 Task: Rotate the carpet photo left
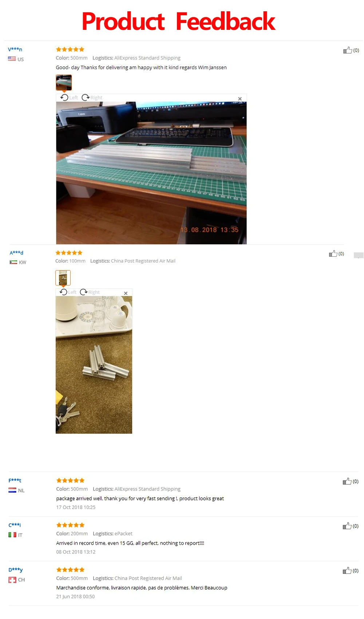click(x=68, y=292)
